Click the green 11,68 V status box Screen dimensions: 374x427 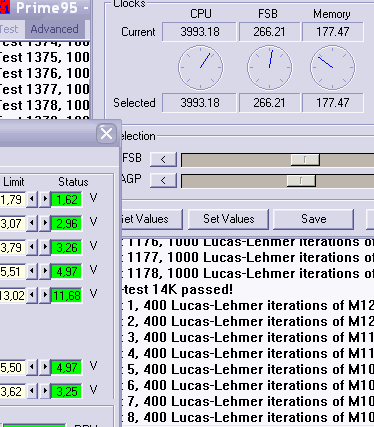click(x=67, y=295)
